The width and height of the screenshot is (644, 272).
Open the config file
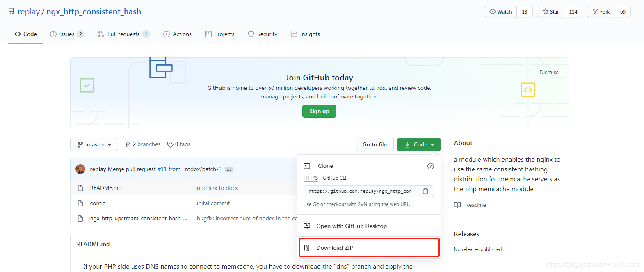pyautogui.click(x=98, y=203)
